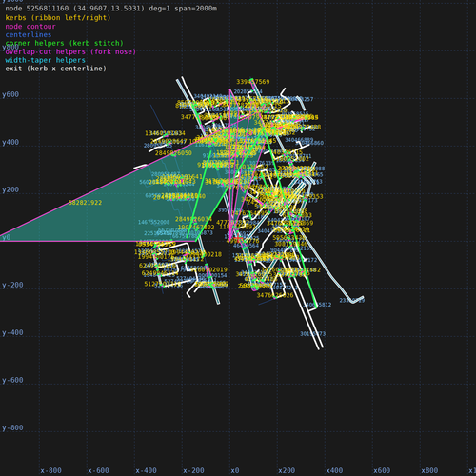Click the y200 axis label
This screenshot has width=476, height=476.
[10, 189]
